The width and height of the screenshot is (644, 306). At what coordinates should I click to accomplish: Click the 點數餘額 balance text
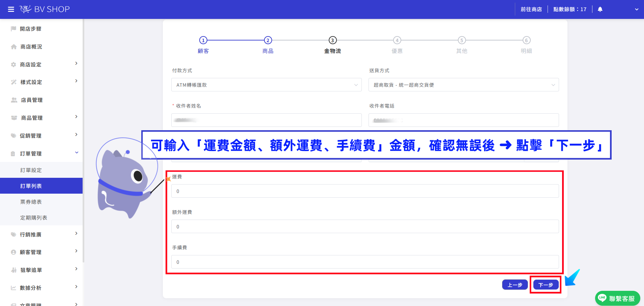pyautogui.click(x=570, y=9)
